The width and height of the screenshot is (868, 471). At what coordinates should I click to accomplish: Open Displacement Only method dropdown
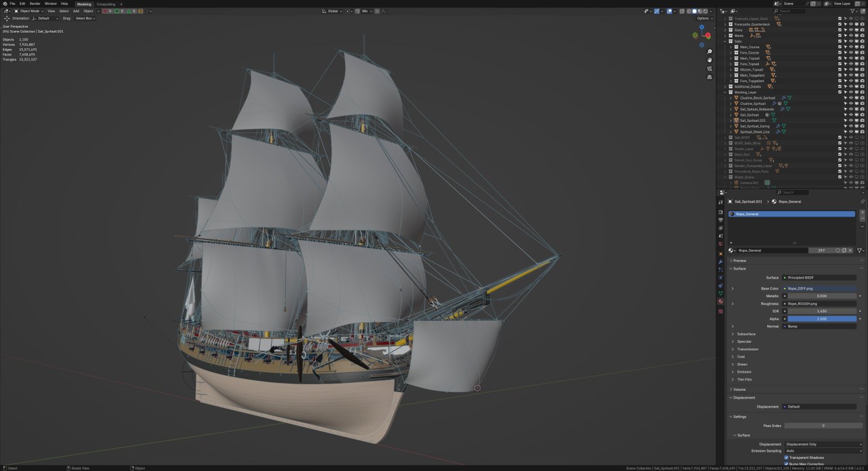[x=823, y=444]
